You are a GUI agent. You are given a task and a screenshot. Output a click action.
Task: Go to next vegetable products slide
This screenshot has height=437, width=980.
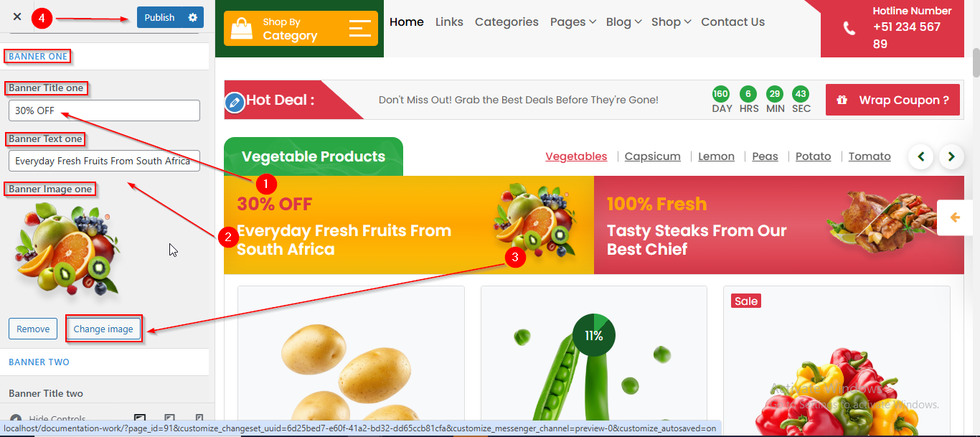[x=951, y=156]
